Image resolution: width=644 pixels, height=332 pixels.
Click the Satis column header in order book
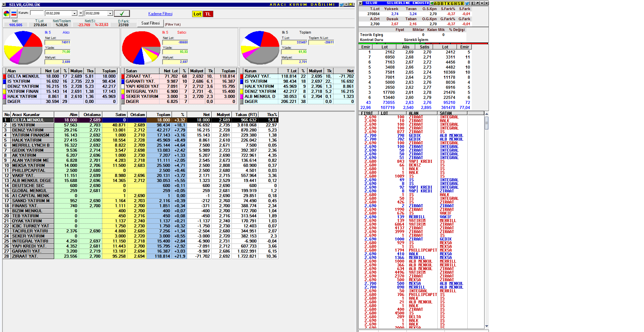pyautogui.click(x=424, y=47)
